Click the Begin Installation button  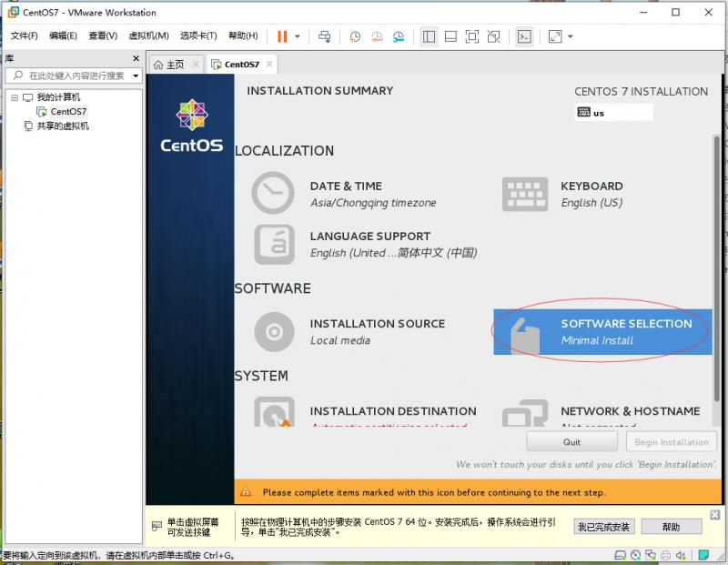point(672,441)
